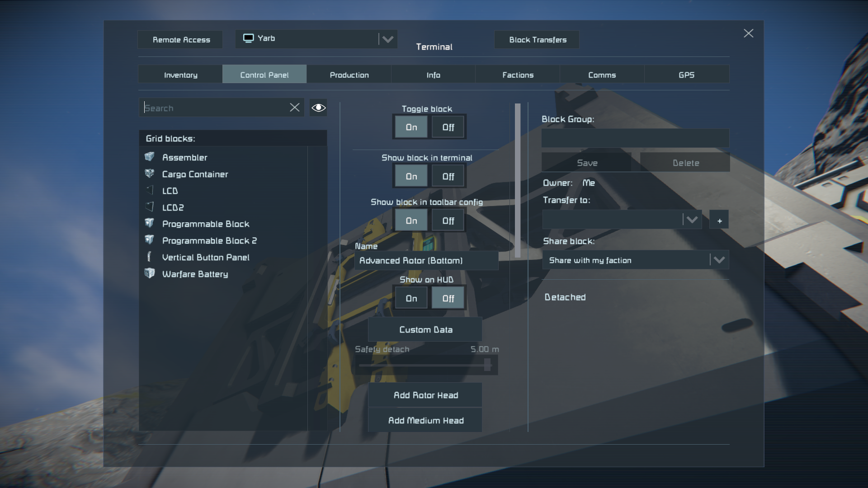Turn Toggle block Off

pos(448,127)
